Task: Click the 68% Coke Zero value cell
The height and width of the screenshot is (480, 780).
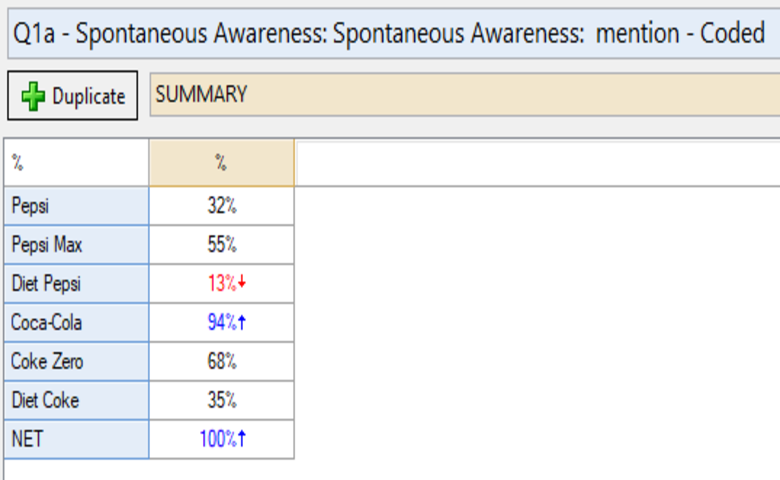Action: [x=221, y=361]
